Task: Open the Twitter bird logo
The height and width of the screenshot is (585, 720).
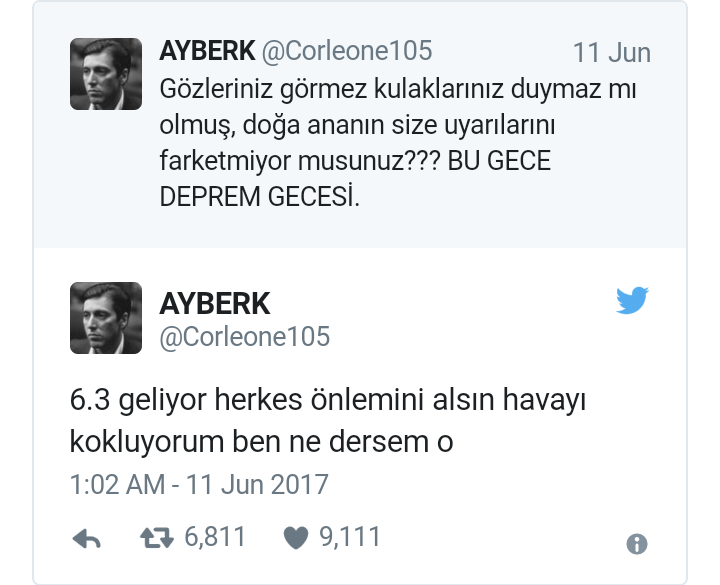Action: point(632,301)
